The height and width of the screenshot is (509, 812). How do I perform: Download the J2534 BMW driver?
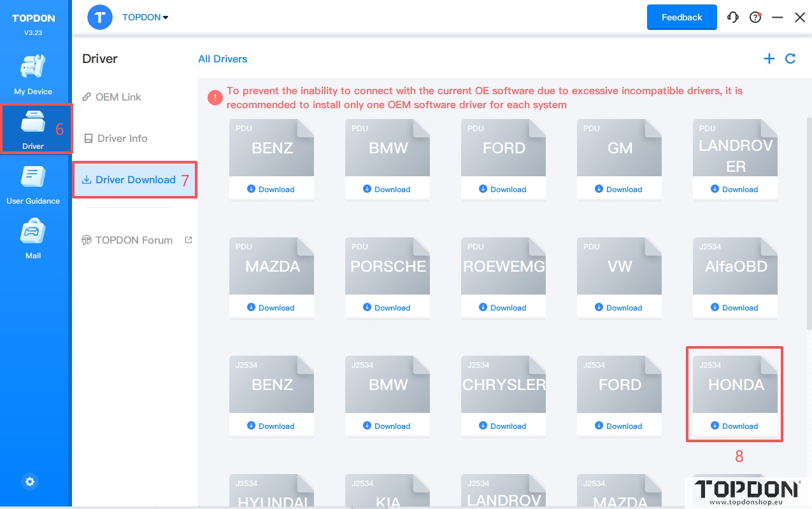(x=387, y=426)
